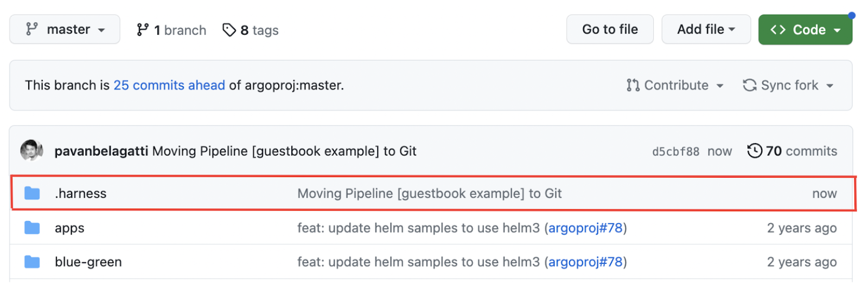Open the 25 commits ahead link
Screen dimensions: 868x292
pos(169,85)
